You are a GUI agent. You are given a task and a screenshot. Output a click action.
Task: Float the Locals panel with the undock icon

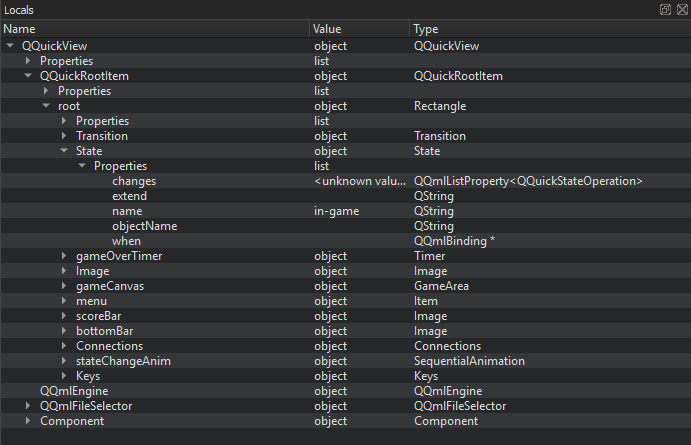(x=665, y=9)
